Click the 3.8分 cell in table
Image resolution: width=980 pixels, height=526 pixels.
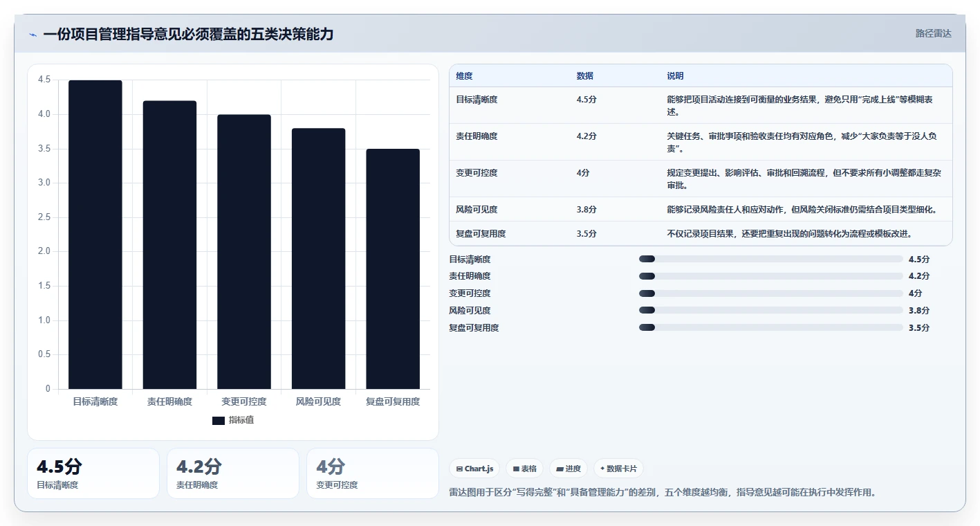click(x=586, y=210)
